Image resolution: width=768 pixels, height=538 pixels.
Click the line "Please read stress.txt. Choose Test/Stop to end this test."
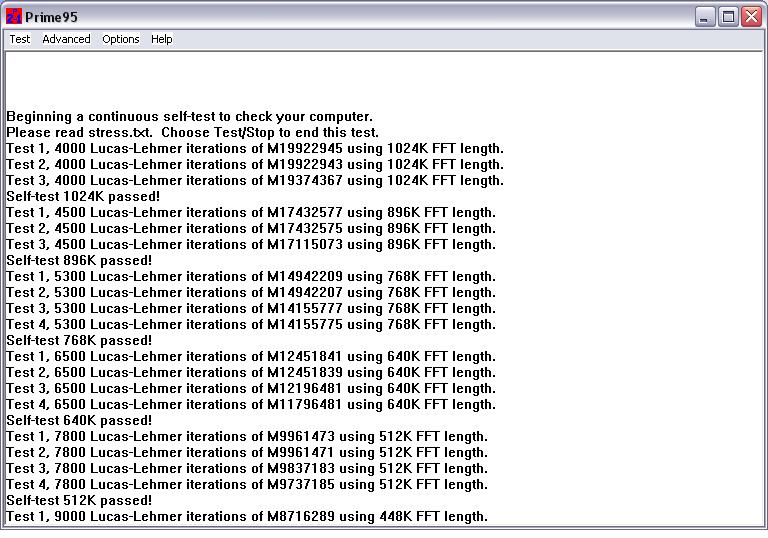pyautogui.click(x=192, y=133)
